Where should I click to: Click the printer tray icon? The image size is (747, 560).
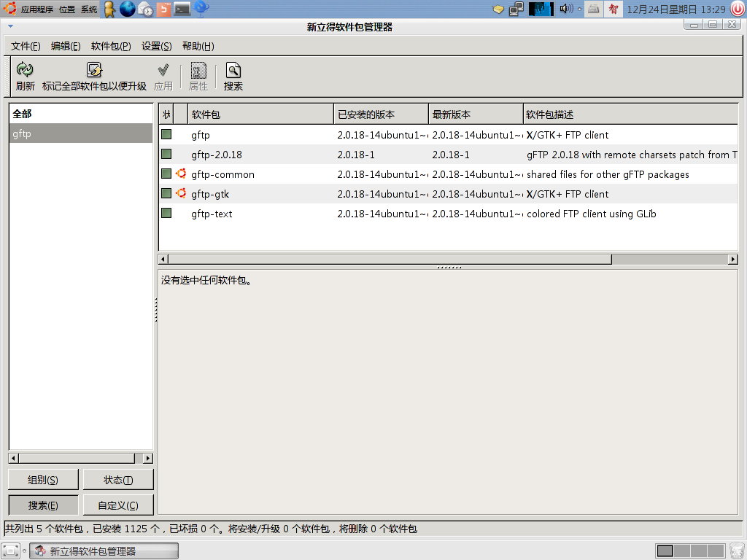click(x=593, y=9)
